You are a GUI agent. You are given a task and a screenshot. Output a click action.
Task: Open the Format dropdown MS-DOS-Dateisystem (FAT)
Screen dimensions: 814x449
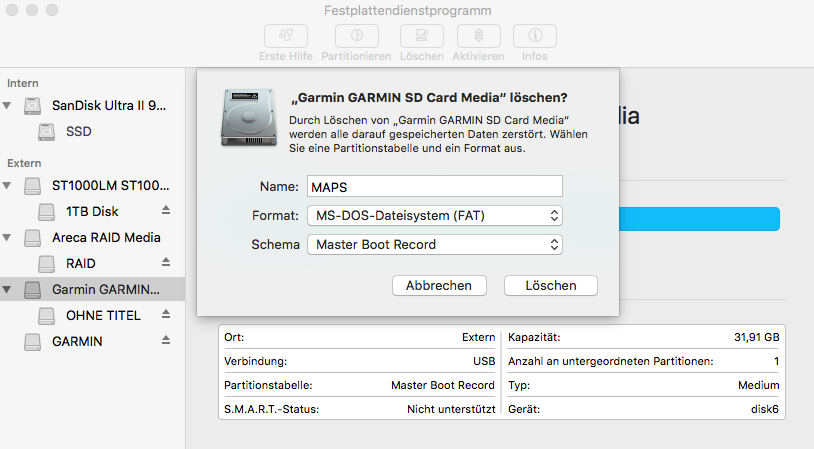(435, 216)
